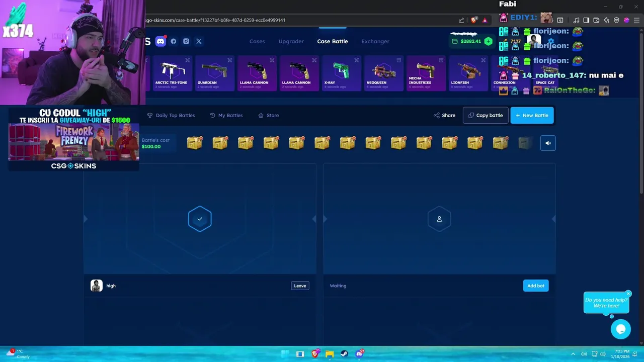Select the Arctic Tri-Tone drop card
This screenshot has width=644, height=362.
[x=172, y=73]
